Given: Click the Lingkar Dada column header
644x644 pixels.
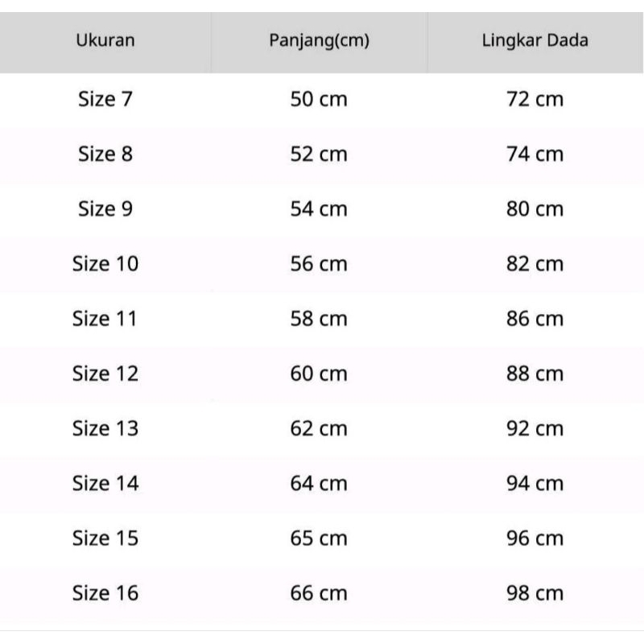Looking at the screenshot, I should [535, 41].
